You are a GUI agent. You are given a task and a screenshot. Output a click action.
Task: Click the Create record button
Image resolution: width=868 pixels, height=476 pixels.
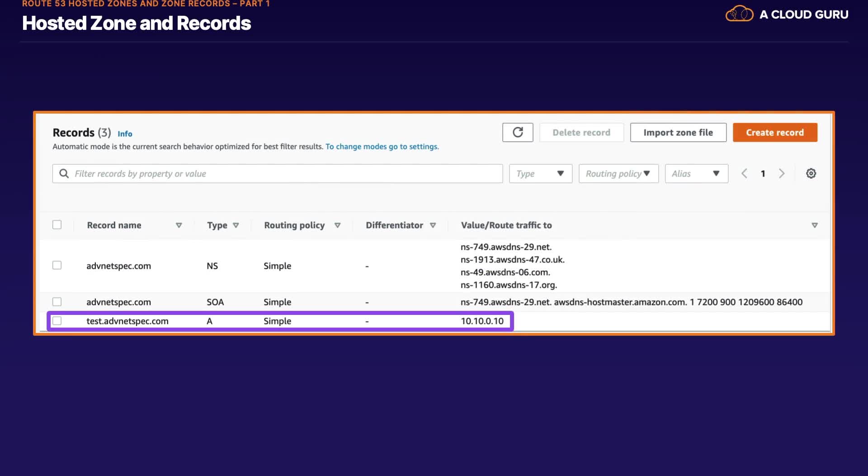775,133
